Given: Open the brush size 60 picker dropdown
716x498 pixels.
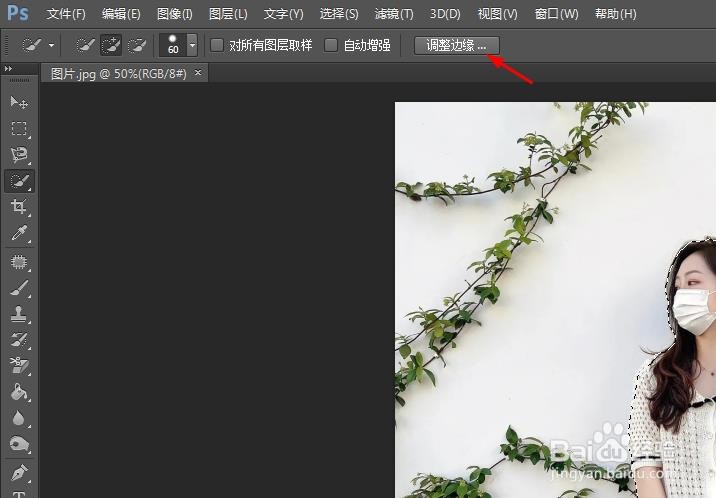Looking at the screenshot, I should click(x=192, y=45).
